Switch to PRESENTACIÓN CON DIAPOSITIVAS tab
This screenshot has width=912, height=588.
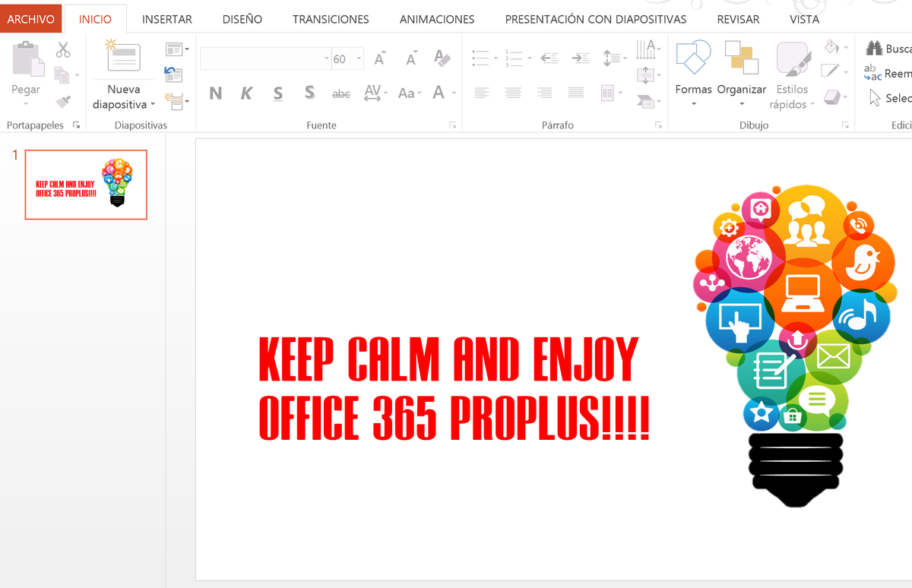click(x=596, y=19)
